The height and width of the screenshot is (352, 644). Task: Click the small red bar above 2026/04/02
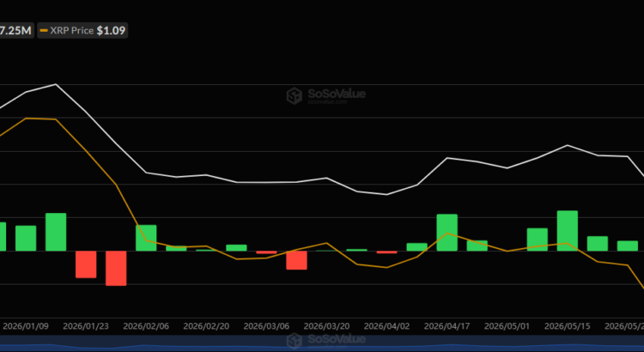point(387,252)
